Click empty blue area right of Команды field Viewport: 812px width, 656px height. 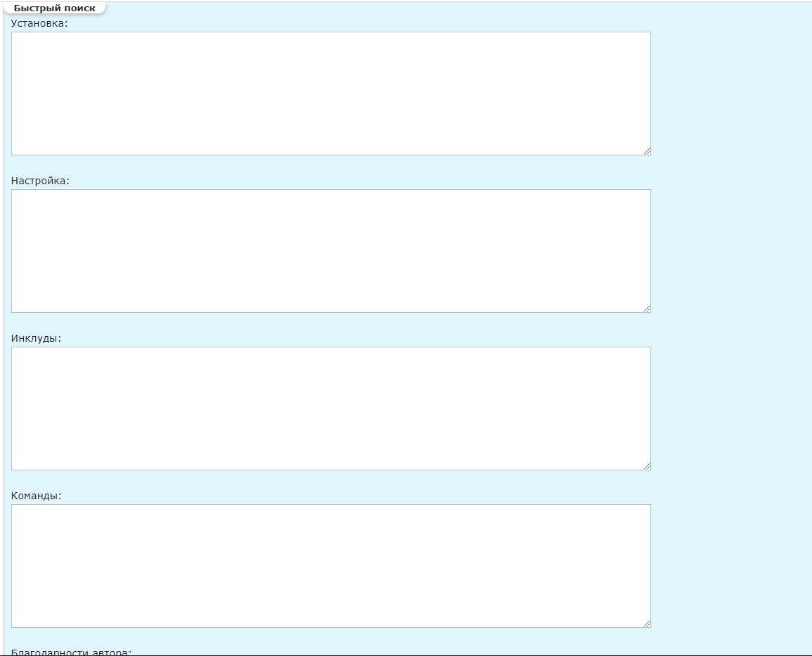coord(731,565)
